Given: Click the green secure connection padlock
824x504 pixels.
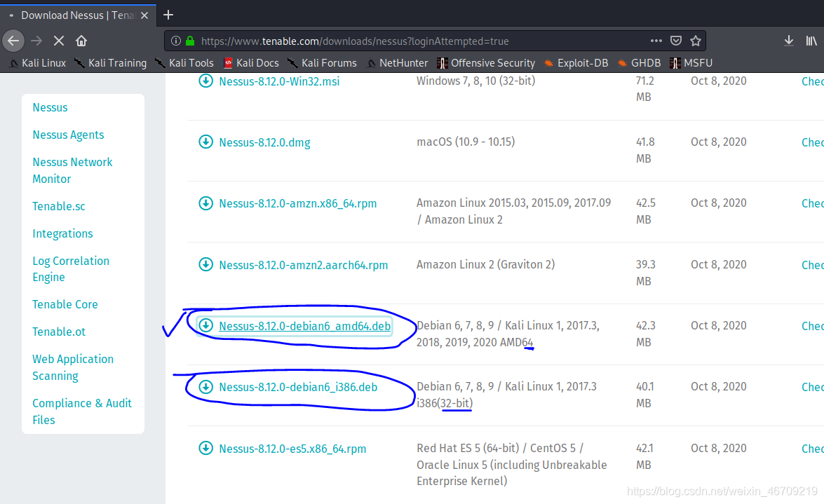Looking at the screenshot, I should click(x=190, y=41).
